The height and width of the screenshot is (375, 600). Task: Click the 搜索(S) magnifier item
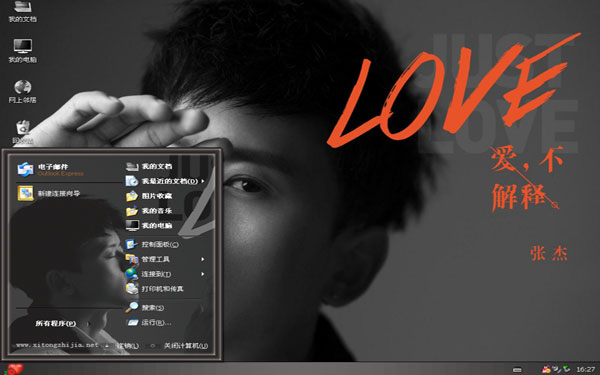[x=145, y=307]
